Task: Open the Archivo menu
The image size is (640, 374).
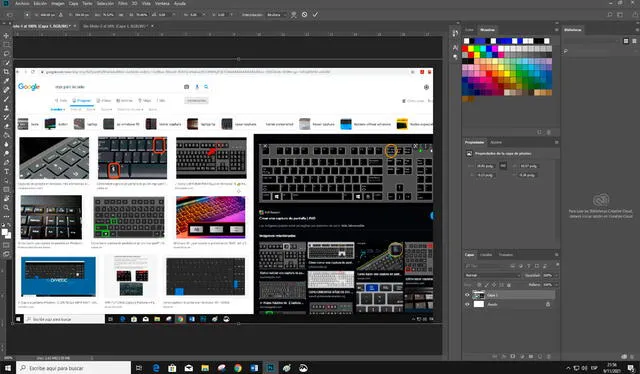Action: tap(22, 3)
